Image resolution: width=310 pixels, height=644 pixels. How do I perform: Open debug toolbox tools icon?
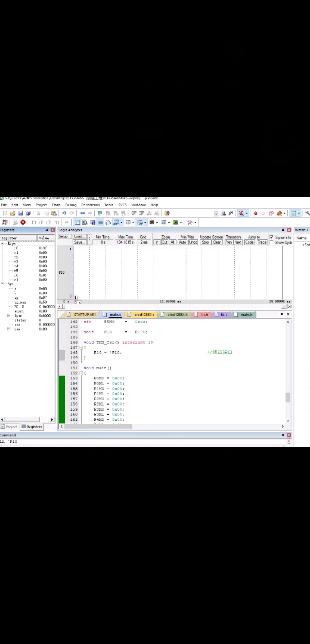[x=190, y=222]
